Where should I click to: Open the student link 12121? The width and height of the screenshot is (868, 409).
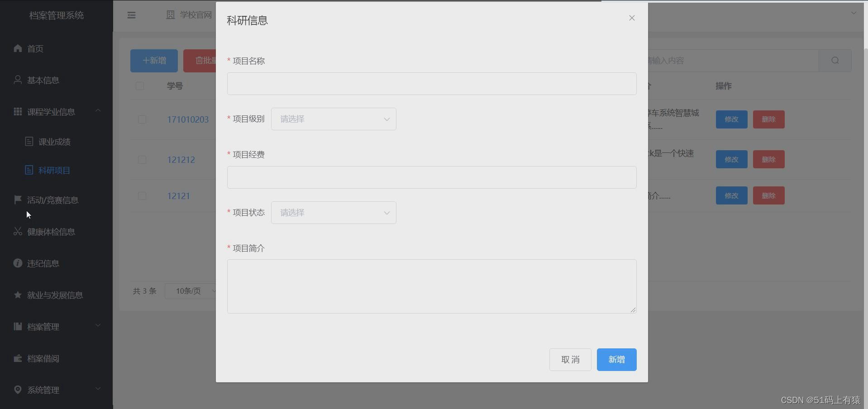point(178,196)
